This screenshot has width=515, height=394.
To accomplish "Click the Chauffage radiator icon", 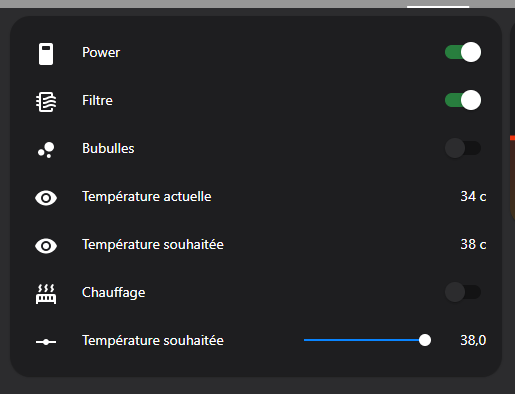I will (x=46, y=294).
